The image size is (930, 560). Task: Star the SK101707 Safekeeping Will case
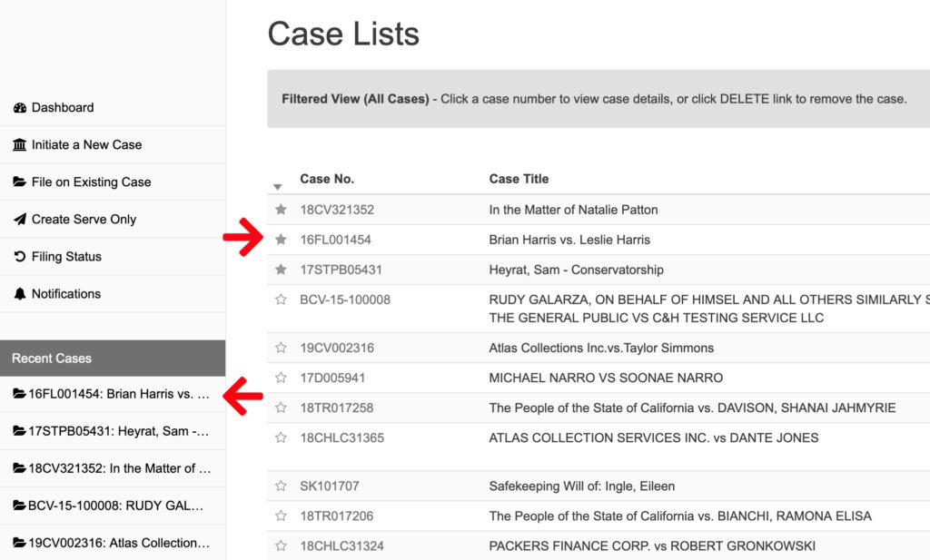click(x=280, y=486)
